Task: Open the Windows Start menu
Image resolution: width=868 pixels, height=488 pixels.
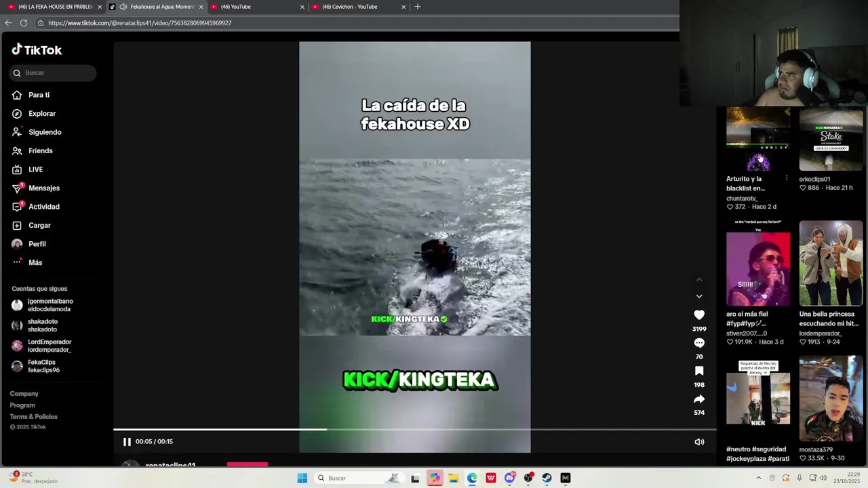Action: (302, 479)
